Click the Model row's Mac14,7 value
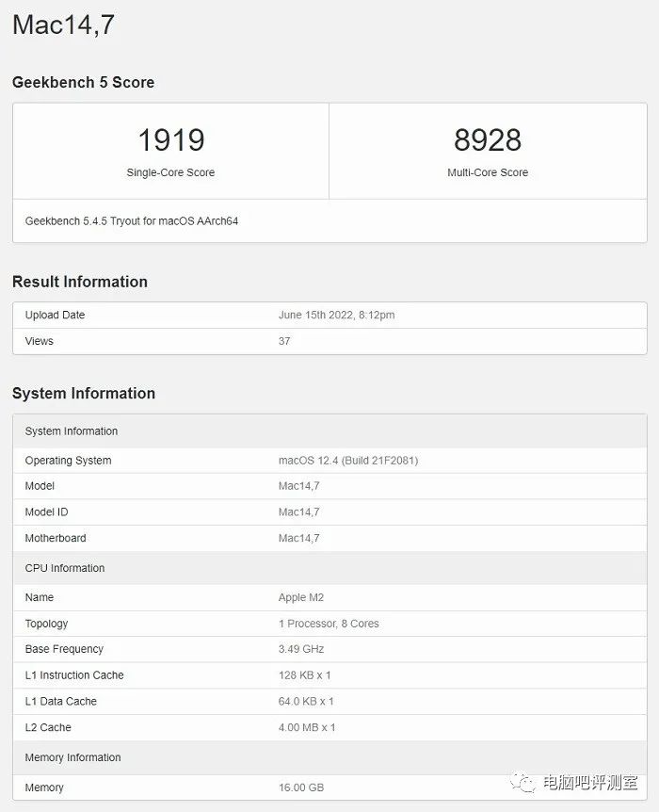This screenshot has height=812, width=659. [298, 486]
